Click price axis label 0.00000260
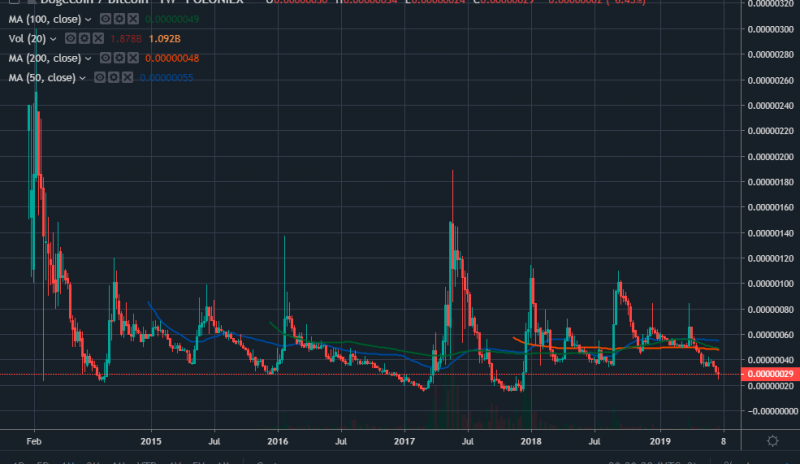 click(770, 80)
